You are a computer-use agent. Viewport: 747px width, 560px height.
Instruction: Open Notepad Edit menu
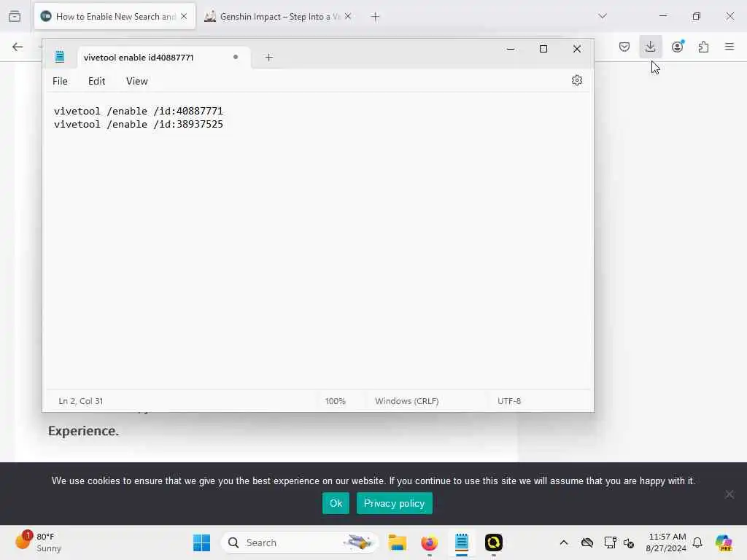click(x=97, y=81)
